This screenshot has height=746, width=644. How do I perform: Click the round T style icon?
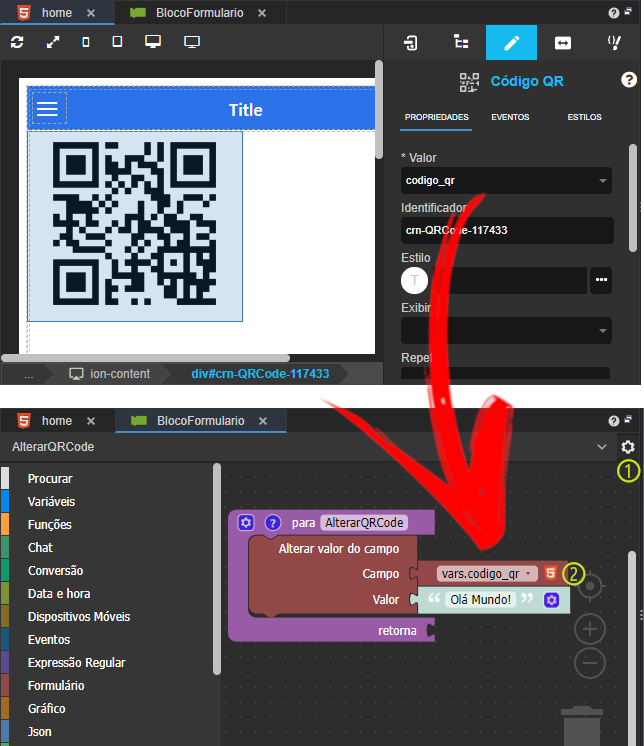point(414,280)
